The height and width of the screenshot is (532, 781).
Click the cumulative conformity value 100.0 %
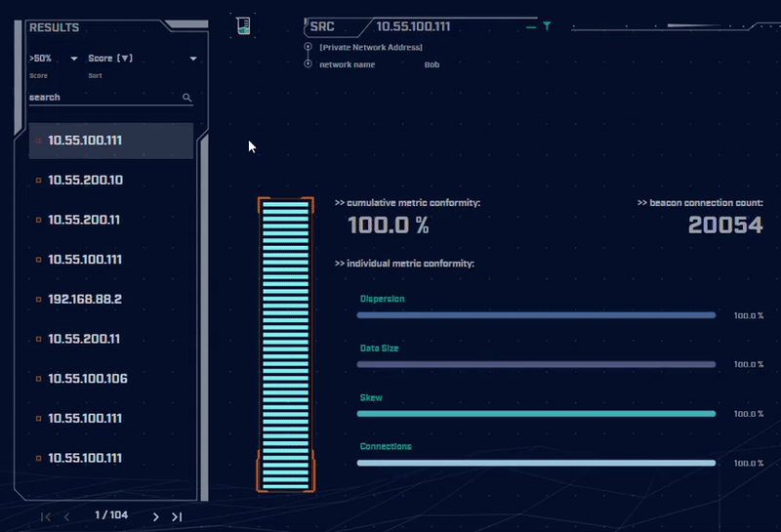389,225
